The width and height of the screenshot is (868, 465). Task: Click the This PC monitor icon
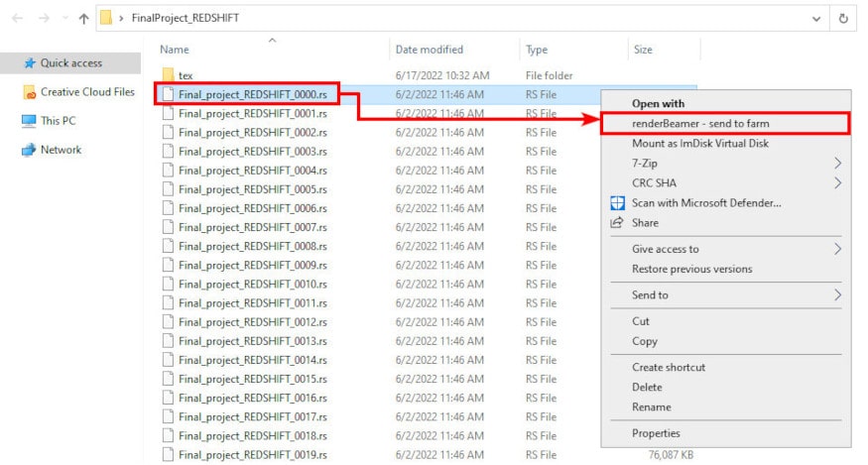(x=29, y=121)
